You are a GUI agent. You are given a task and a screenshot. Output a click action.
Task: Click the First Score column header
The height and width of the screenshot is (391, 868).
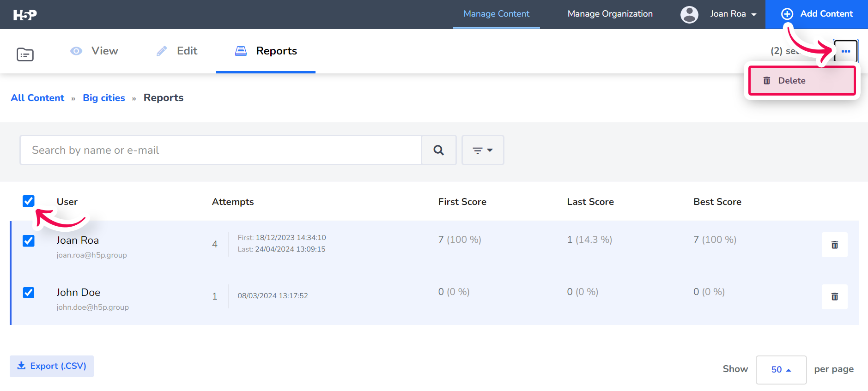tap(462, 202)
